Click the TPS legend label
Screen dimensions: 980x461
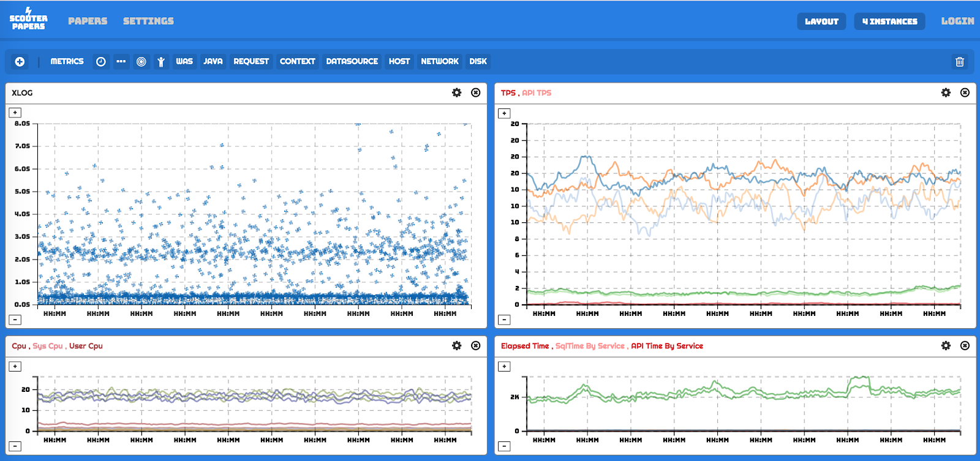[x=508, y=93]
